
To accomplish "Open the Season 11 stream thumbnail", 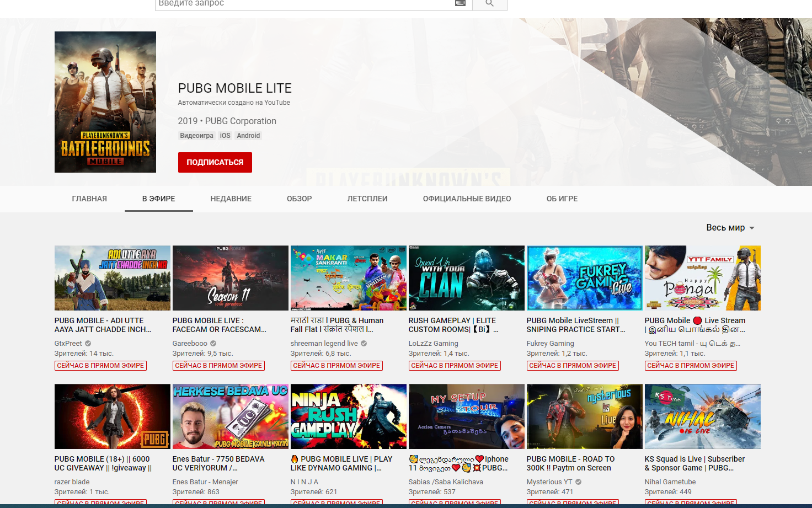I will click(230, 278).
